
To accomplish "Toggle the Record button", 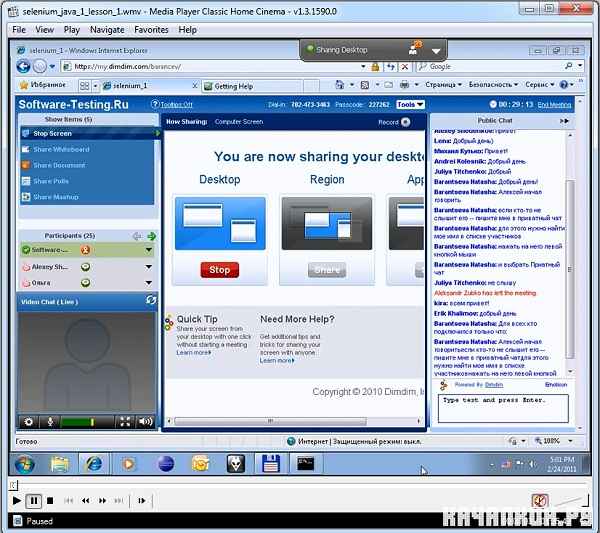I will [405, 122].
